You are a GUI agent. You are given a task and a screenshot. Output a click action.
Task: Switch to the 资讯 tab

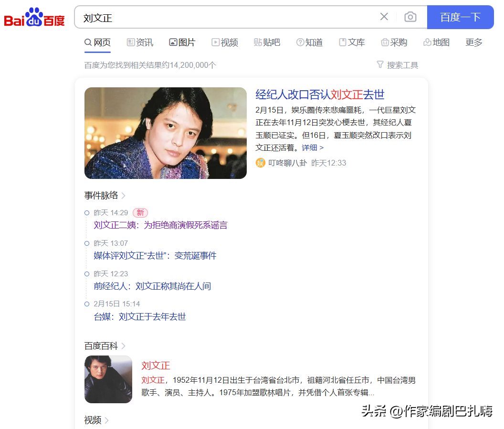pyautogui.click(x=140, y=42)
